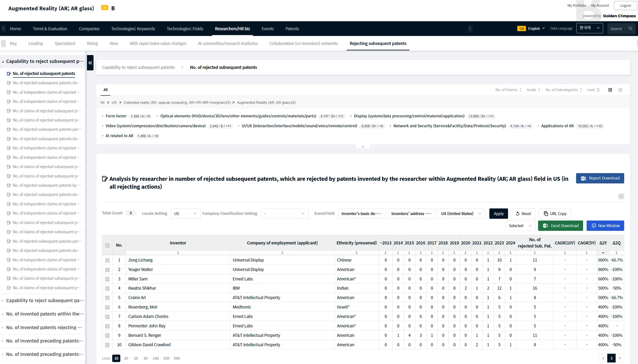Image resolution: width=638 pixels, height=364 pixels.
Task: Click the search magnifier icon
Action: point(630,29)
